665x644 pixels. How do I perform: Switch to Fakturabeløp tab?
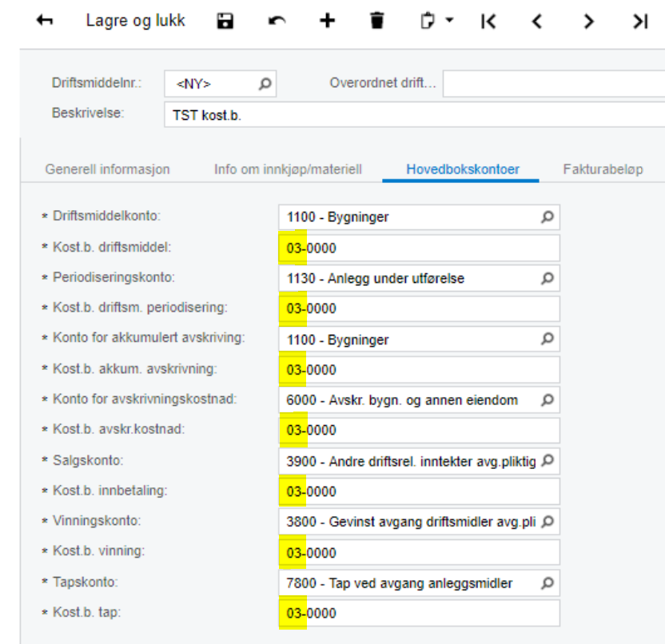tap(603, 169)
